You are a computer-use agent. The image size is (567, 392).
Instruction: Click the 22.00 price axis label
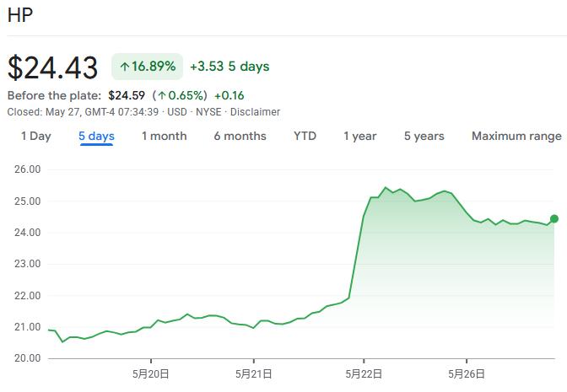(x=28, y=296)
